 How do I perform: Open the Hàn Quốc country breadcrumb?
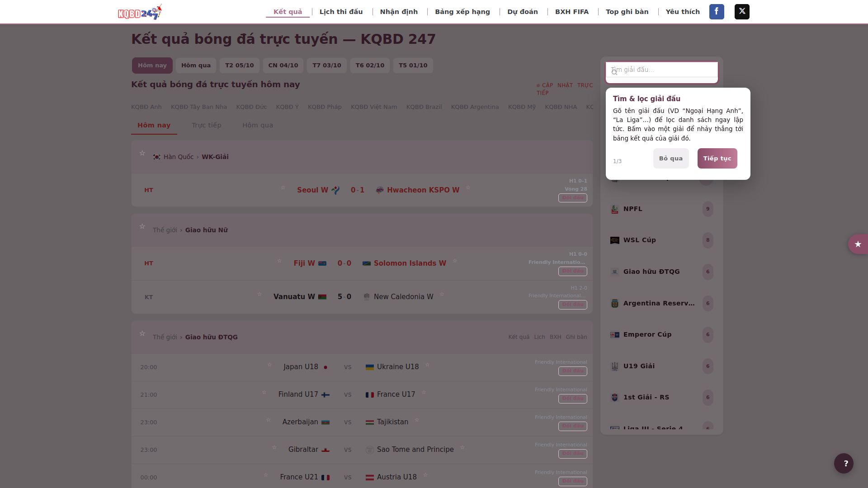179,157
